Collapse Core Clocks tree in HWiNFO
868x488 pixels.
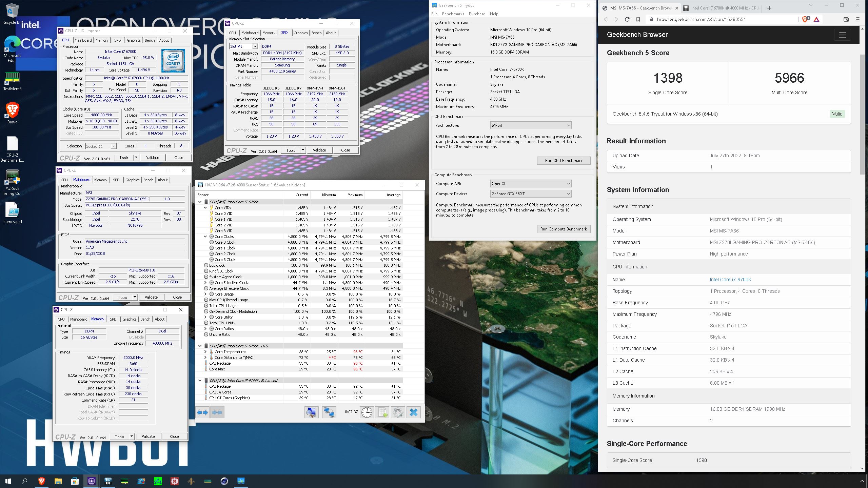[x=205, y=237]
